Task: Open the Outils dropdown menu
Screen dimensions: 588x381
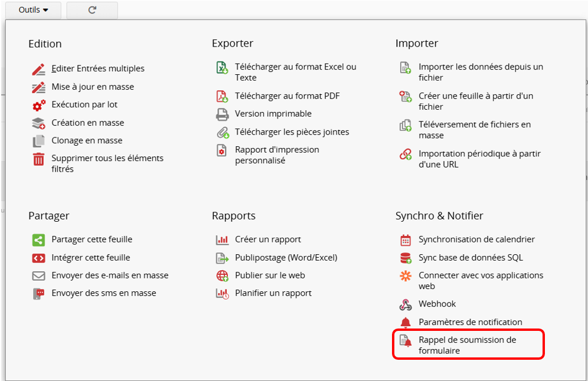Action: pos(32,10)
